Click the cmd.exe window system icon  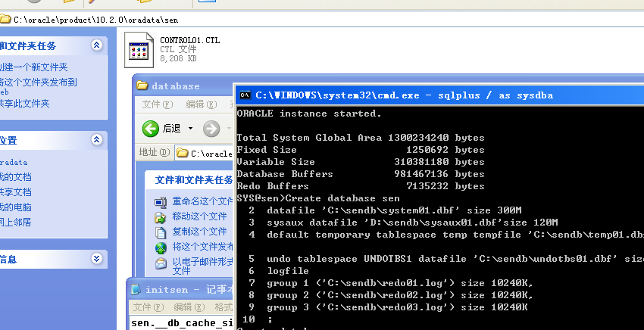pyautogui.click(x=245, y=95)
